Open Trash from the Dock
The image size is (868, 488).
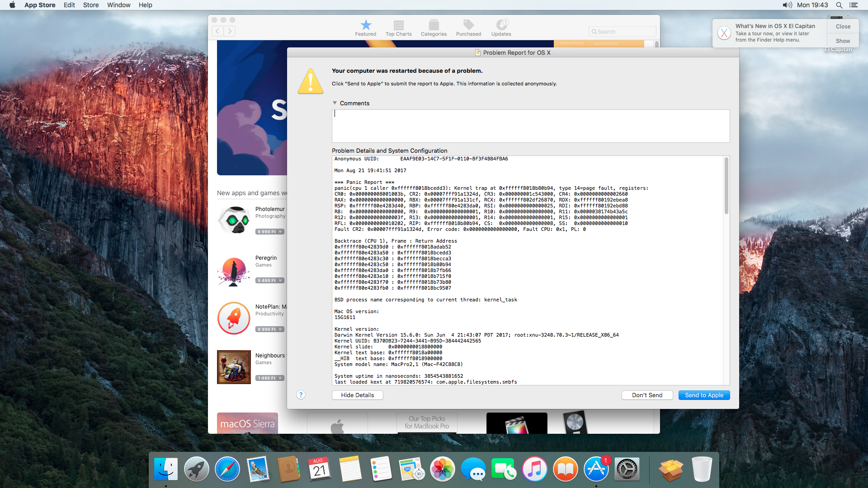(x=702, y=469)
